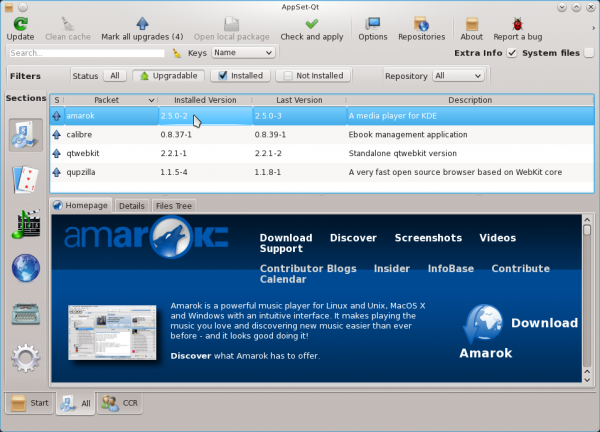Open the Videos nav link

pos(497,238)
